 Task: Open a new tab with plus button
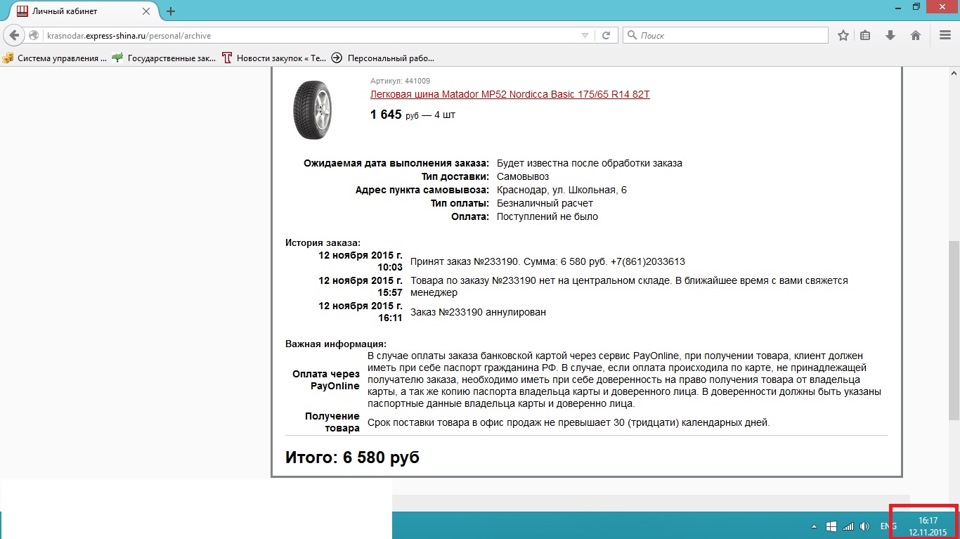pyautogui.click(x=170, y=11)
